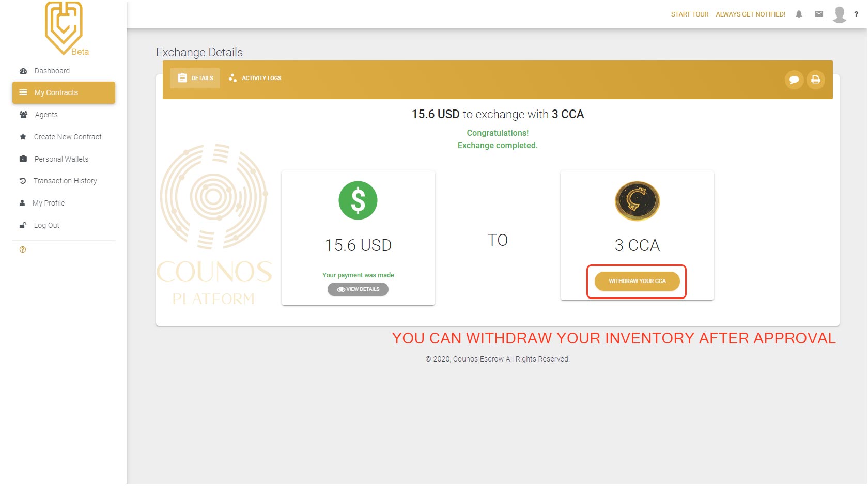Open the Agents page
This screenshot has width=868, height=486.
[46, 115]
